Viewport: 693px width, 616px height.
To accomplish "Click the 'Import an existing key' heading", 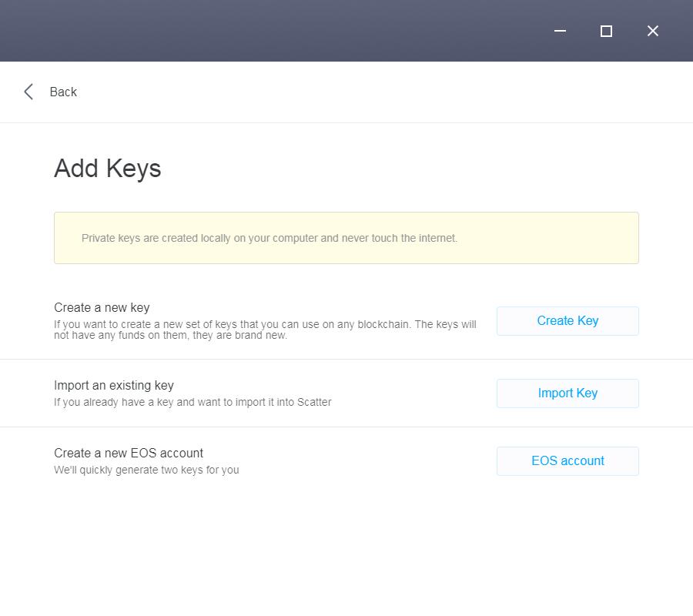I will (113, 385).
